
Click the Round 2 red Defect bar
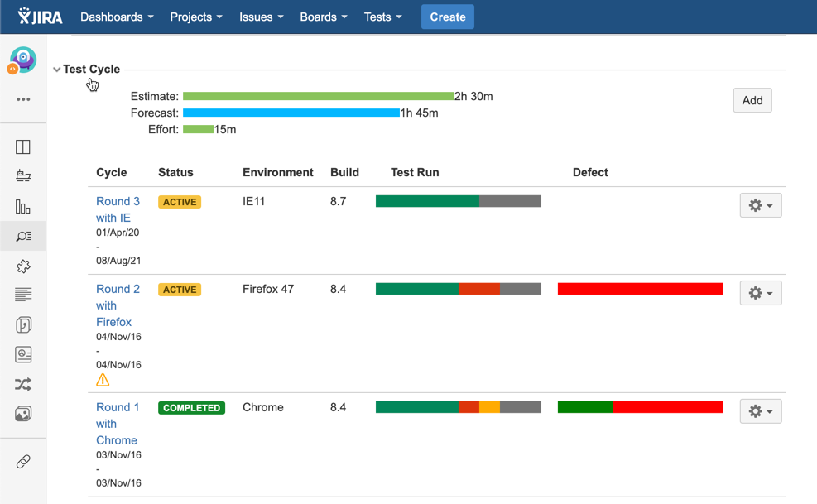point(640,289)
